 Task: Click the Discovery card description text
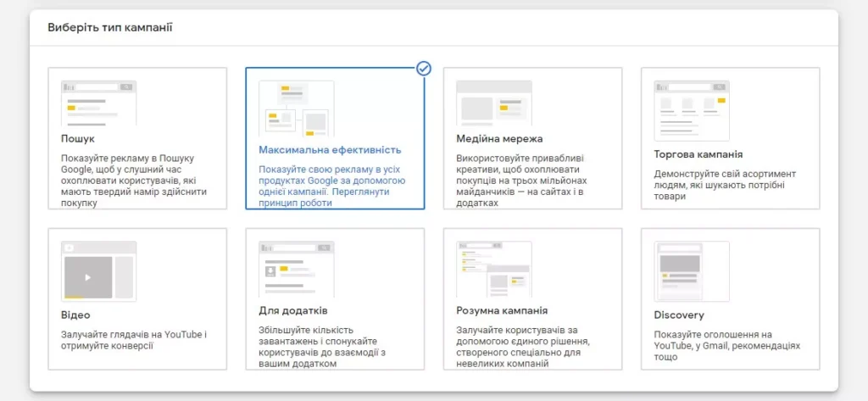[x=726, y=346]
